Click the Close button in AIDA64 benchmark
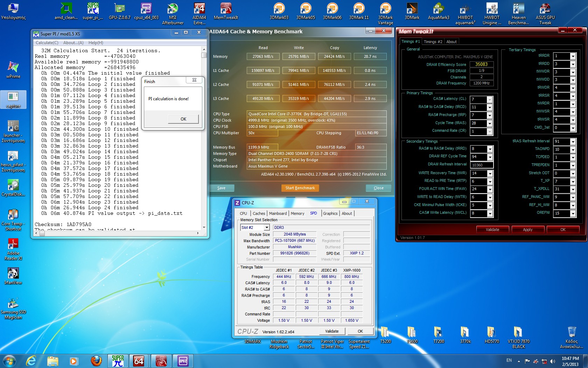588x368 pixels. pyautogui.click(x=378, y=188)
